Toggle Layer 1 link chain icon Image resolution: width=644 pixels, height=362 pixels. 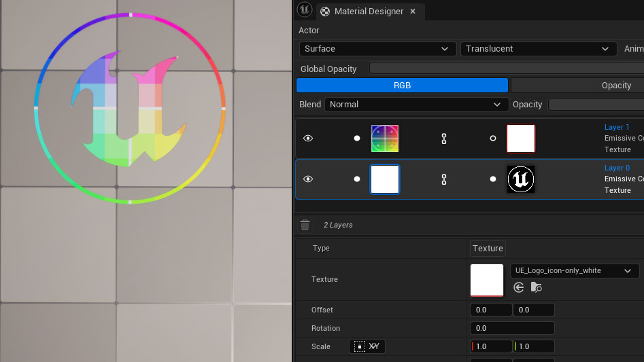pyautogui.click(x=444, y=139)
